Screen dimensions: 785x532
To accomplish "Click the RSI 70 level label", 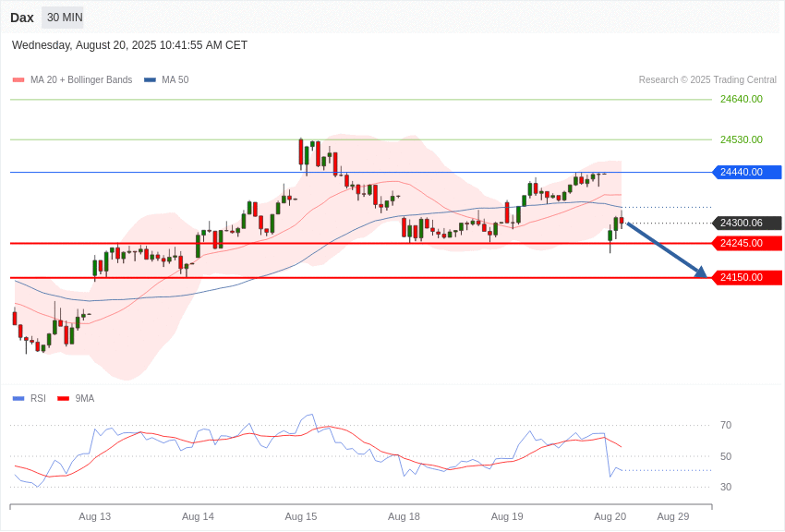I will pos(726,426).
